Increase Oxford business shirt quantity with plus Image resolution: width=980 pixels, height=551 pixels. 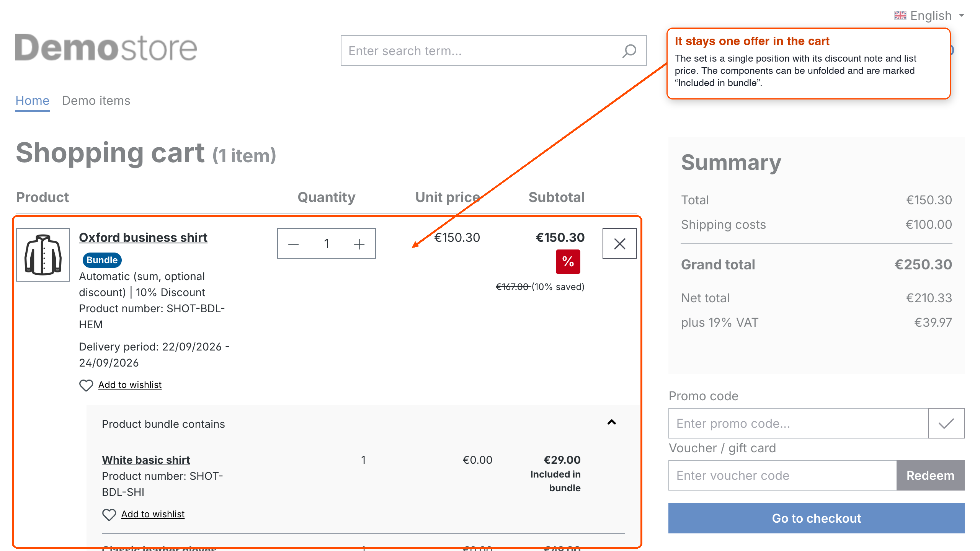(359, 244)
